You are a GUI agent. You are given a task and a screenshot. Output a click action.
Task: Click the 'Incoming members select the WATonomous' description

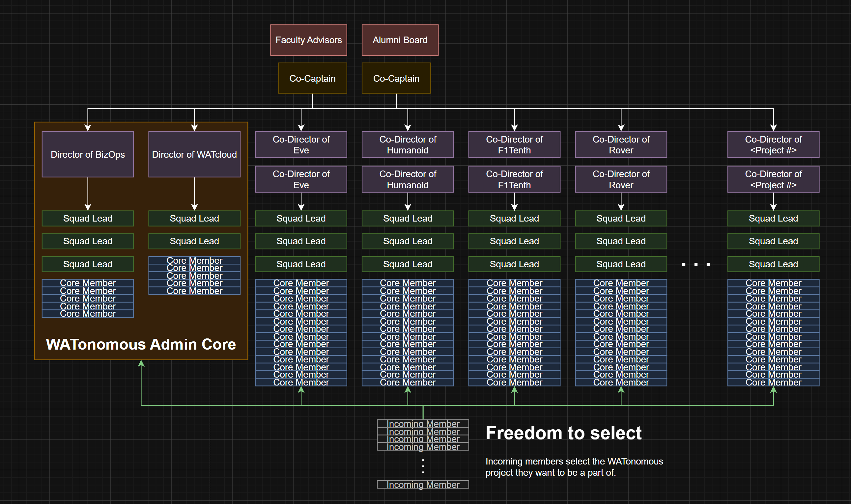tap(574, 467)
